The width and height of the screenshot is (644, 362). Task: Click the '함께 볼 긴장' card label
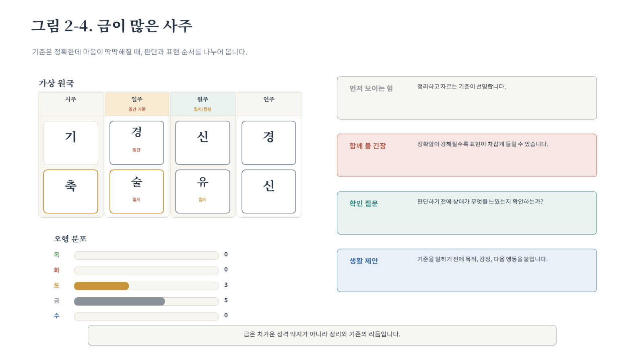(367, 146)
